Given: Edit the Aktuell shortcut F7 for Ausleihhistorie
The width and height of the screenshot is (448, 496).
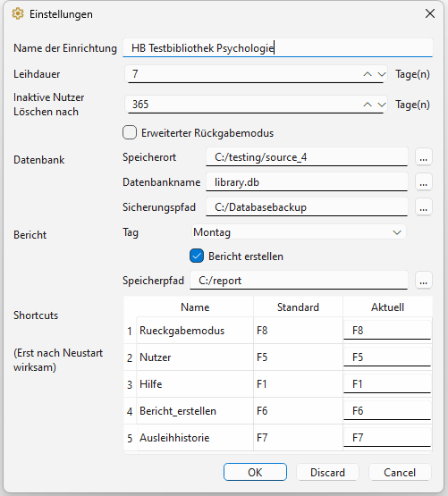Looking at the screenshot, I should [x=387, y=438].
